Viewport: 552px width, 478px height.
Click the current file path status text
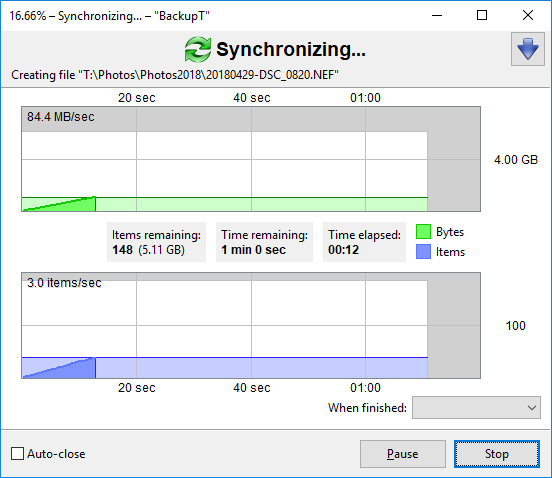tap(175, 75)
